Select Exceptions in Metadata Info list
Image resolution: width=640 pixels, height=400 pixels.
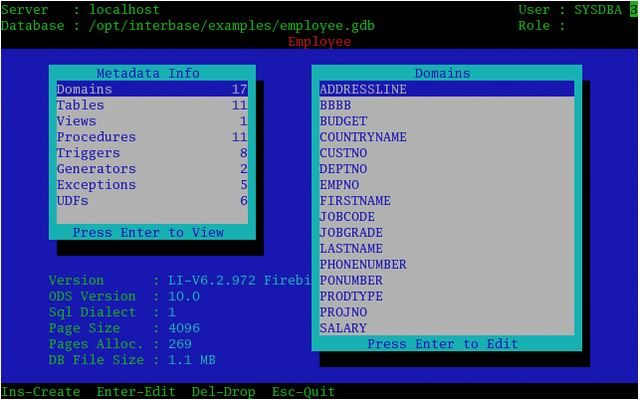click(x=152, y=184)
